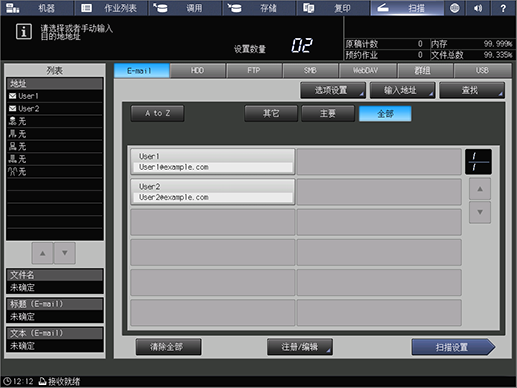Click the globe icon in top bar

click(455, 8)
